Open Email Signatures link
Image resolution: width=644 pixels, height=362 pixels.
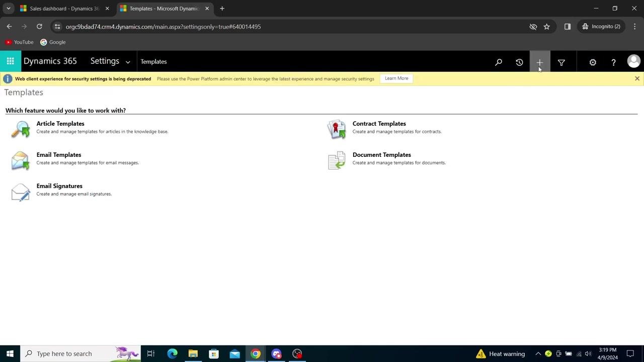tap(59, 186)
